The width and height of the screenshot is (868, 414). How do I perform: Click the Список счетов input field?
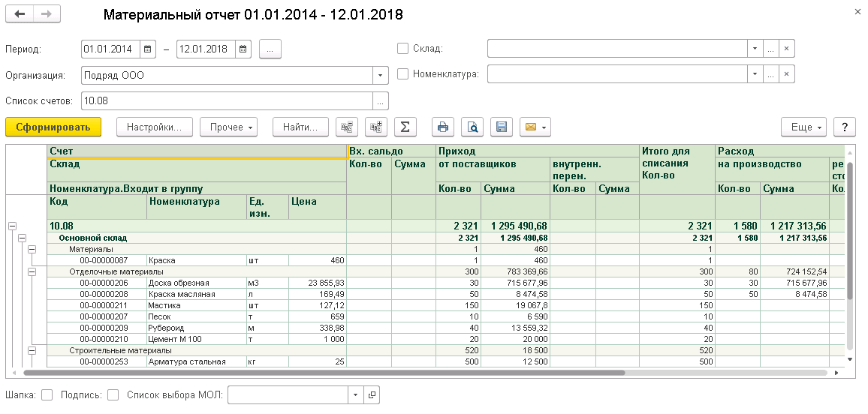[226, 100]
